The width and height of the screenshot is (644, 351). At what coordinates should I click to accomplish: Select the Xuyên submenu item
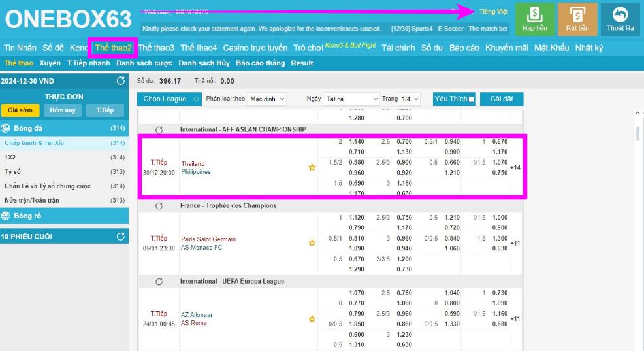(x=50, y=63)
